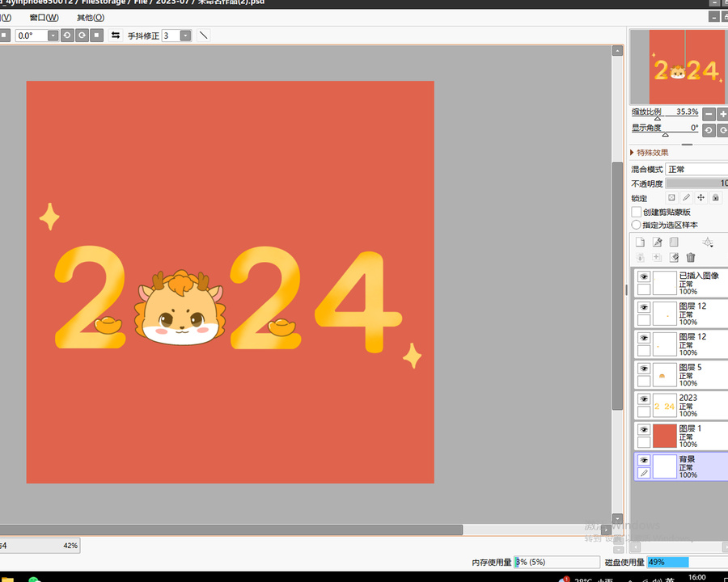Create a new normal layer
This screenshot has width=728, height=582.
point(641,242)
